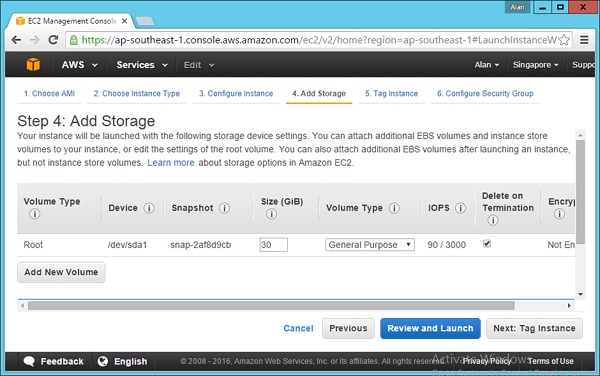The image size is (600, 376).
Task: Expand the Alan account dropdown
Action: [x=487, y=65]
